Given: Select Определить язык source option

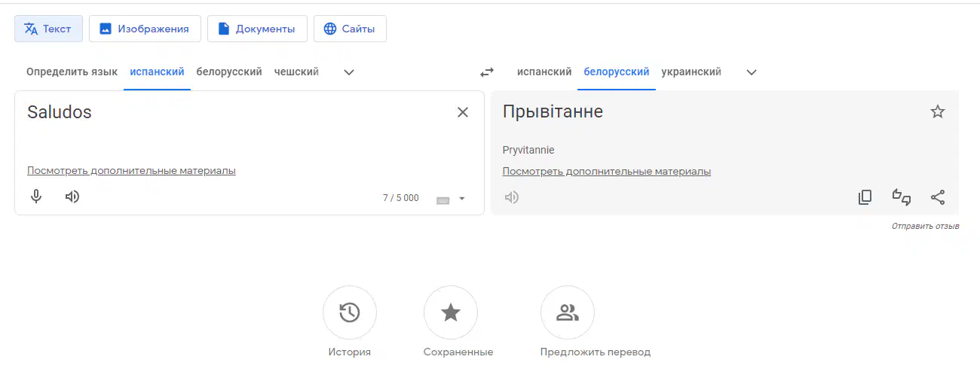Looking at the screenshot, I should pyautogui.click(x=72, y=72).
